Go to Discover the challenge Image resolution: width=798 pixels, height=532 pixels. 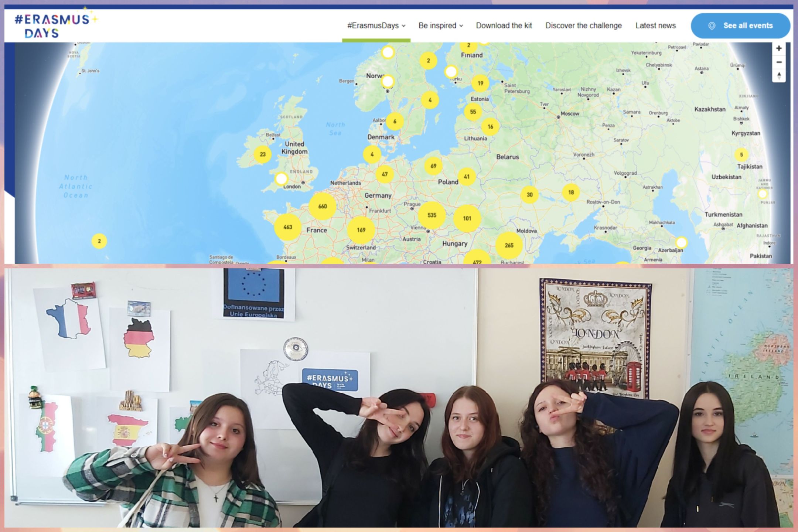point(583,25)
